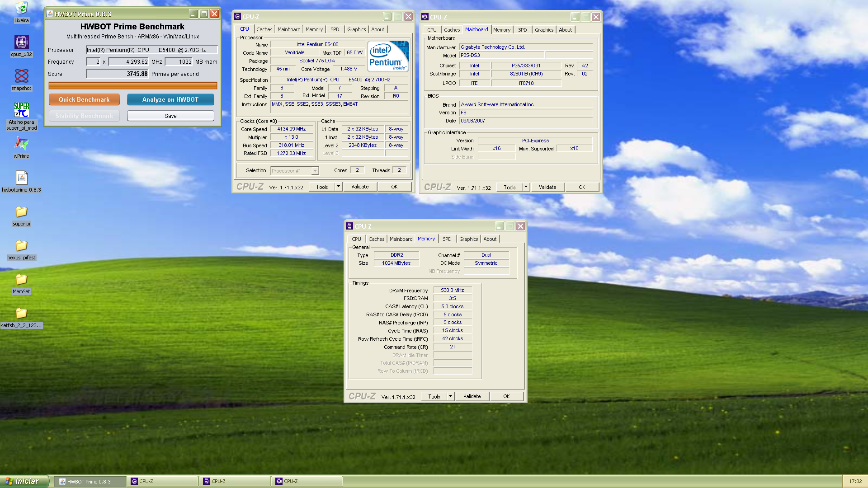Screen dimensions: 868x488
Task: Click the FSB:DRAM 3:5 value
Action: (x=453, y=299)
